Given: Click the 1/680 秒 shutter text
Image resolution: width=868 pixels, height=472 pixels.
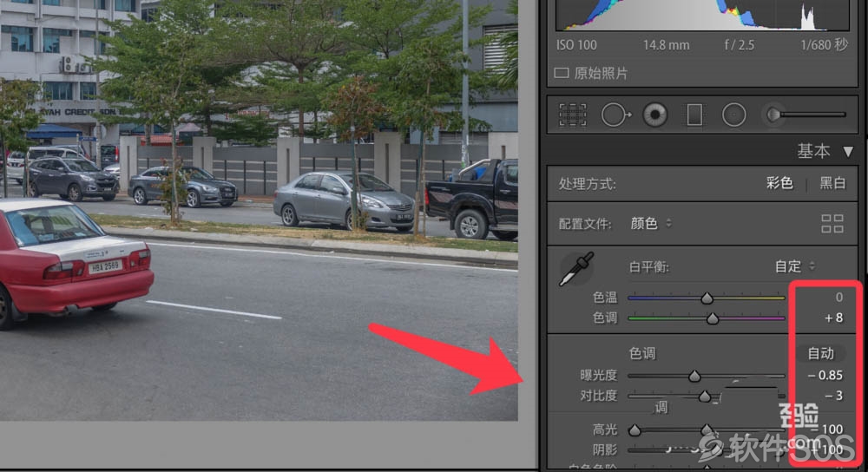Looking at the screenshot, I should pos(824,45).
